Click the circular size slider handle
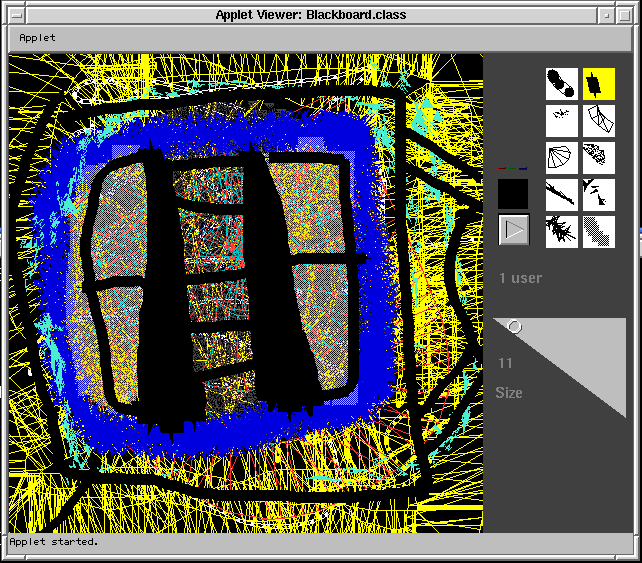Image resolution: width=642 pixels, height=563 pixels. click(x=514, y=327)
